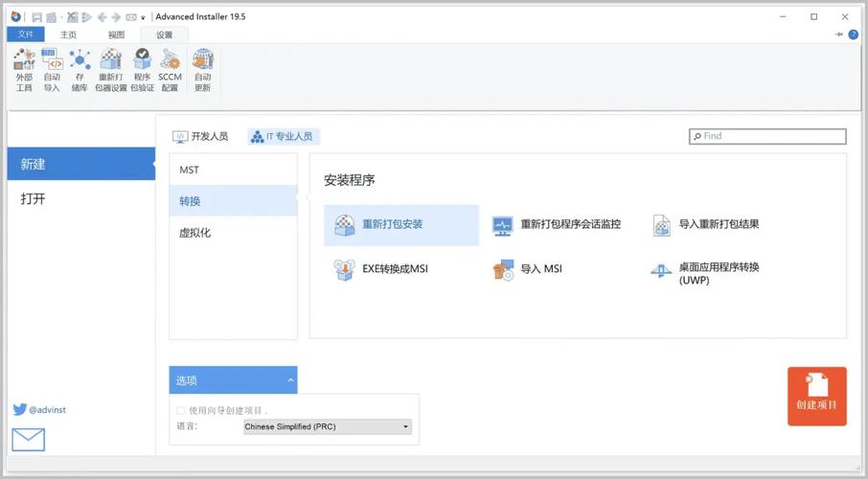Click the mail-style icon in quick access toolbar

click(x=130, y=17)
